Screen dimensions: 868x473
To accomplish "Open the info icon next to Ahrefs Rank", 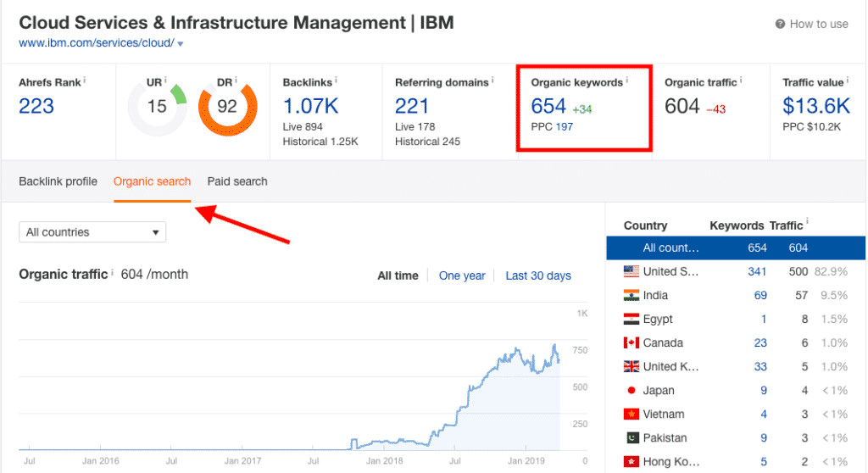I will coord(85,81).
